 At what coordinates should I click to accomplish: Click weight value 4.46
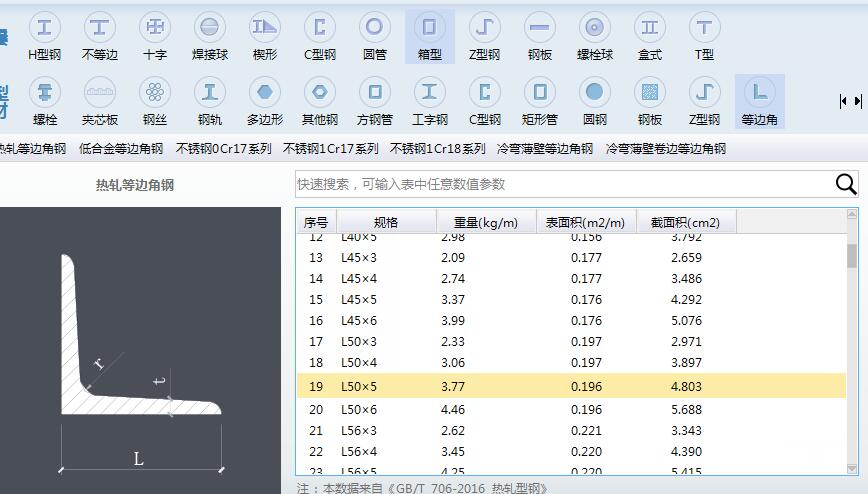(x=453, y=410)
